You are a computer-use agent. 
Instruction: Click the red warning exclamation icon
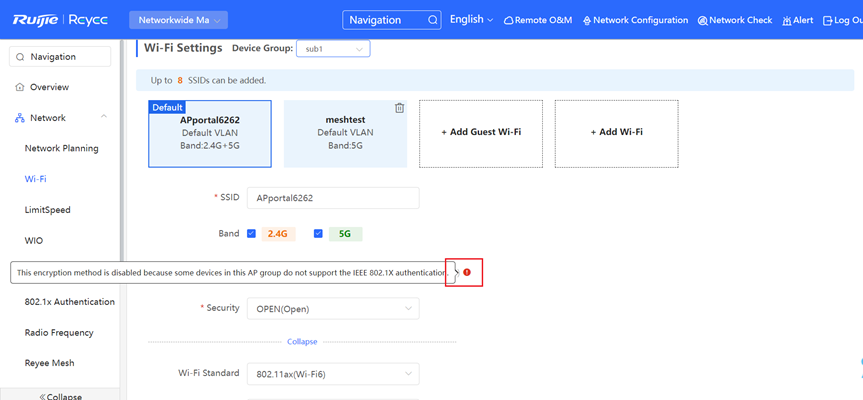pyautogui.click(x=466, y=271)
